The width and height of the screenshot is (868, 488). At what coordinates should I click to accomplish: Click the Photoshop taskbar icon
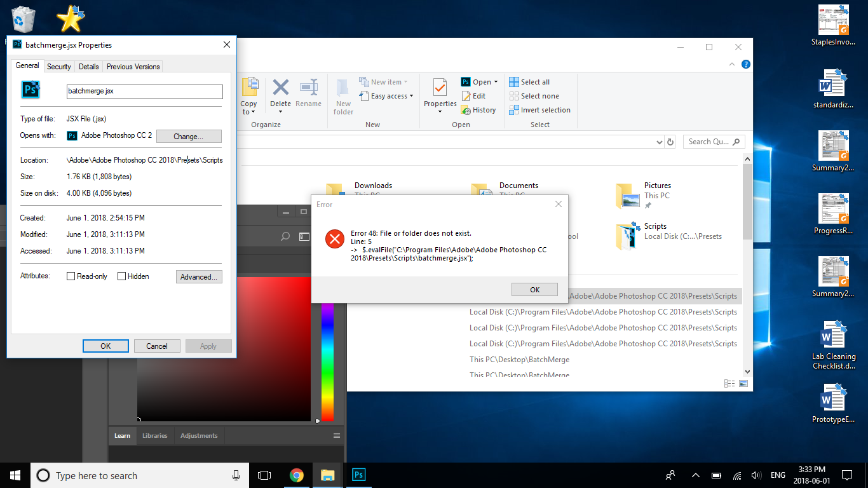[x=358, y=475]
